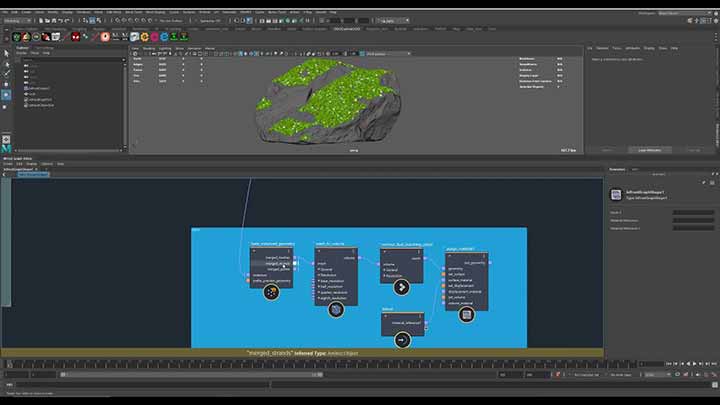Click the third top-row node's round icon
This screenshot has height=405, width=720.
pos(402,287)
